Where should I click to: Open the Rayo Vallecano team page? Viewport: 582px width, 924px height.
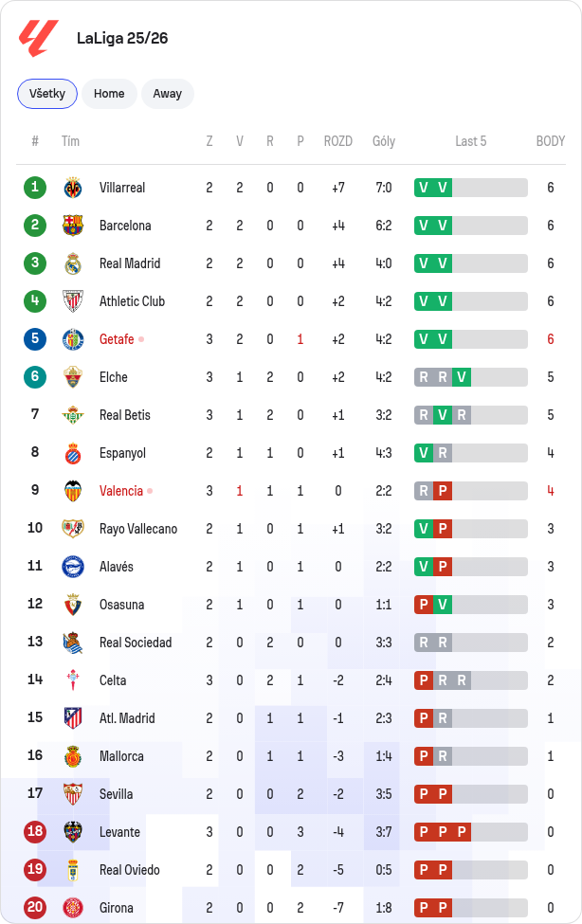138,529
